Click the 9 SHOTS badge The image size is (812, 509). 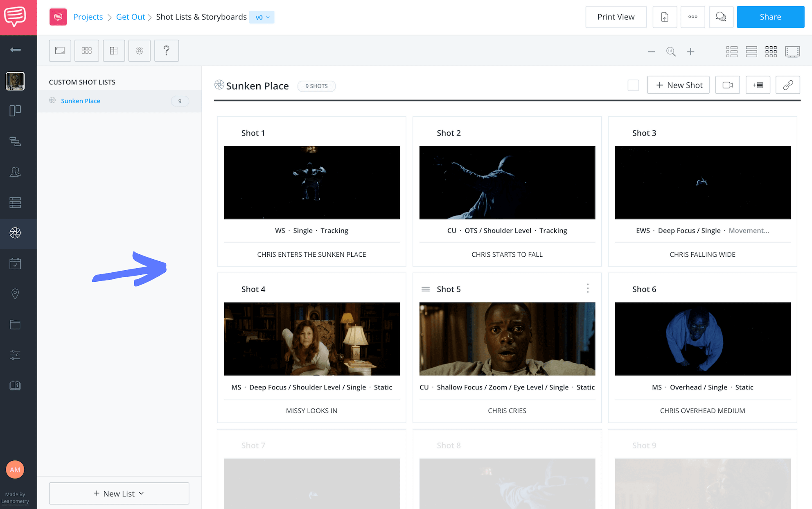[316, 86]
